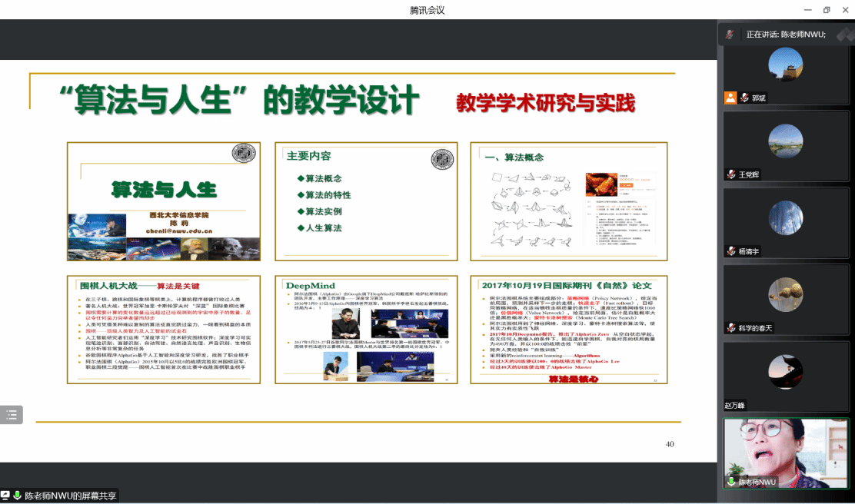The image size is (855, 504).
Task: Click the 算法与人生 title slide thumbnail
Action: [163, 201]
